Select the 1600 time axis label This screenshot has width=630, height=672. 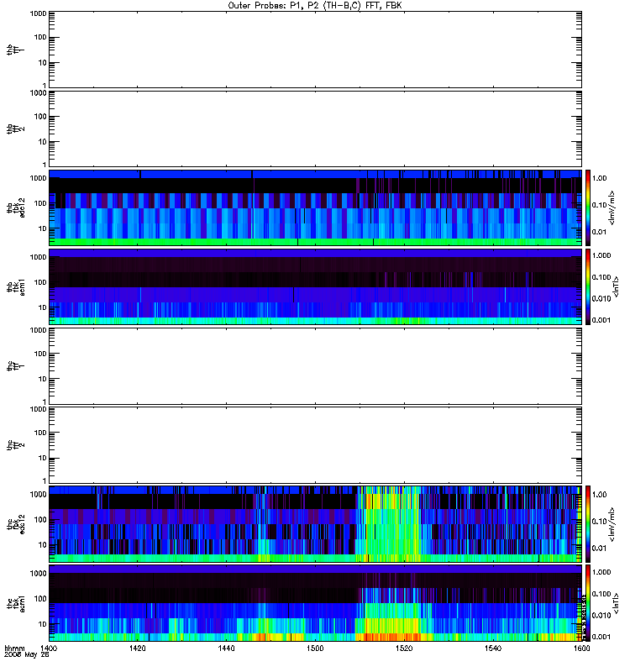point(581,648)
